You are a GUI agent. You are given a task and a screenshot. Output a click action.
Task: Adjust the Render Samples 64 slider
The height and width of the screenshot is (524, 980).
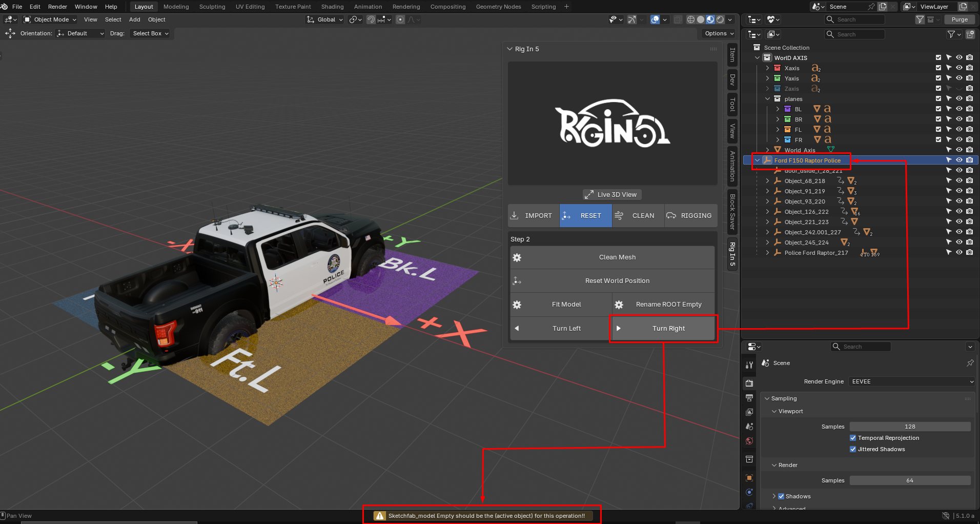click(x=910, y=480)
